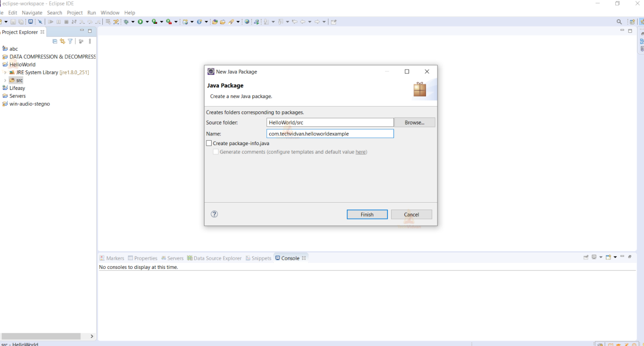Click the Source folder text field
The width and height of the screenshot is (644, 346).
pos(330,122)
